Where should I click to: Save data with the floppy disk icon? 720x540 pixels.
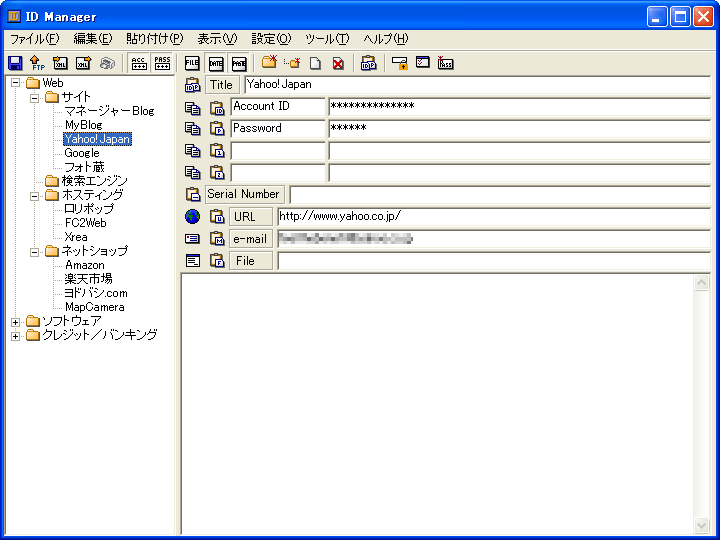pos(16,63)
